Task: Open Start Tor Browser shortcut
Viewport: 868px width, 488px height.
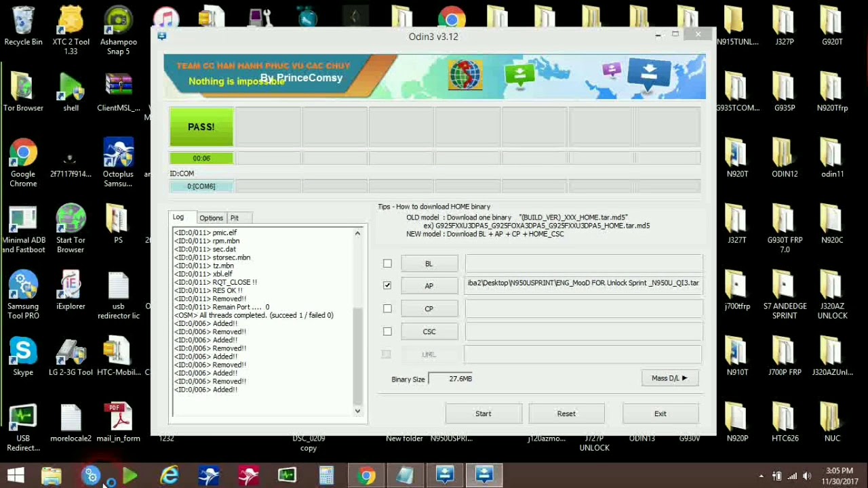Action: (x=71, y=229)
